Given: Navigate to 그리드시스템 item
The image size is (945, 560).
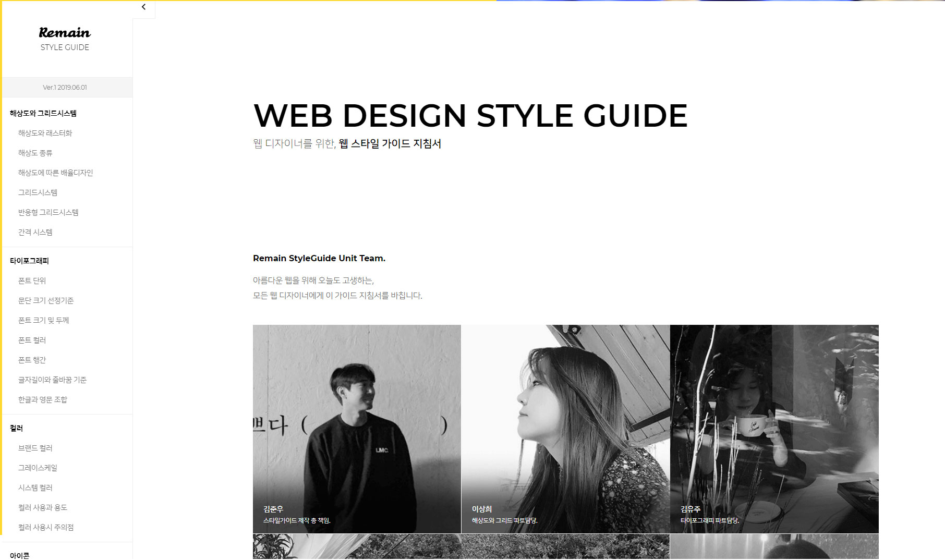Looking at the screenshot, I should [38, 192].
